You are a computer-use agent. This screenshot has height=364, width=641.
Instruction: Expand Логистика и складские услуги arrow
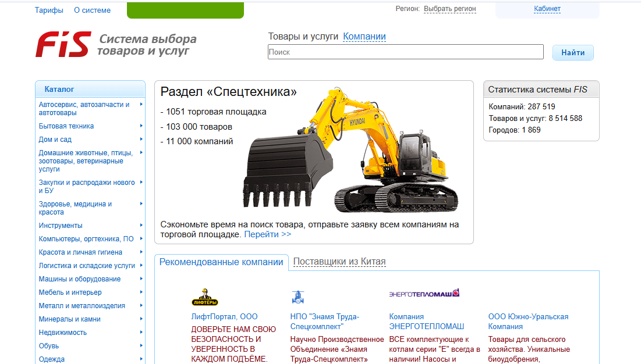click(x=141, y=265)
